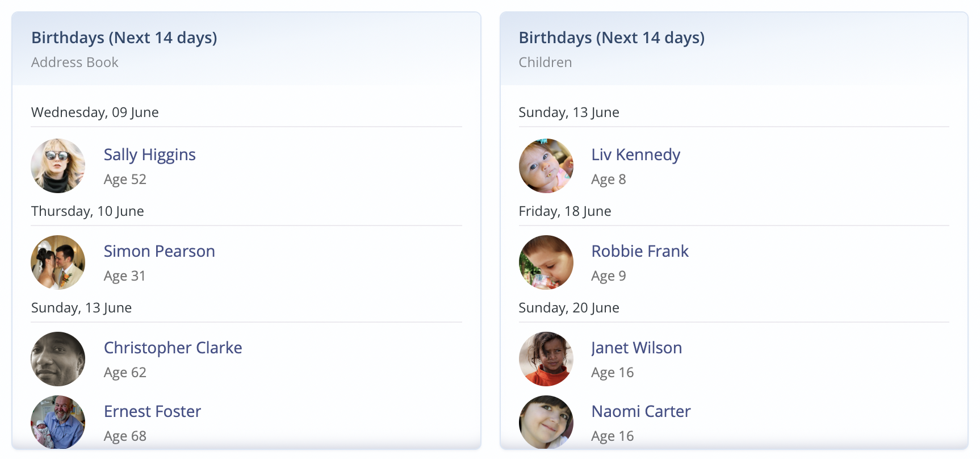
Task: Select Ernest Foster's avatar image
Action: (x=58, y=422)
